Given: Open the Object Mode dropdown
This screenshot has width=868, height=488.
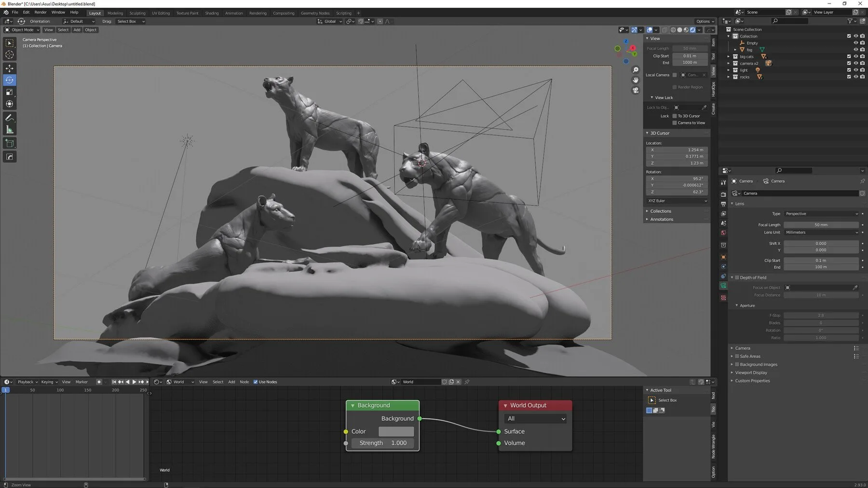Looking at the screenshot, I should coord(22,30).
